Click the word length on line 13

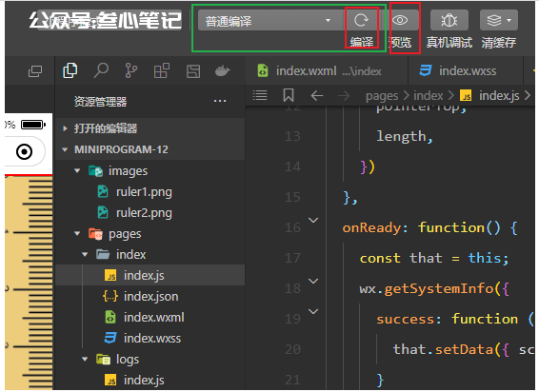click(x=401, y=136)
